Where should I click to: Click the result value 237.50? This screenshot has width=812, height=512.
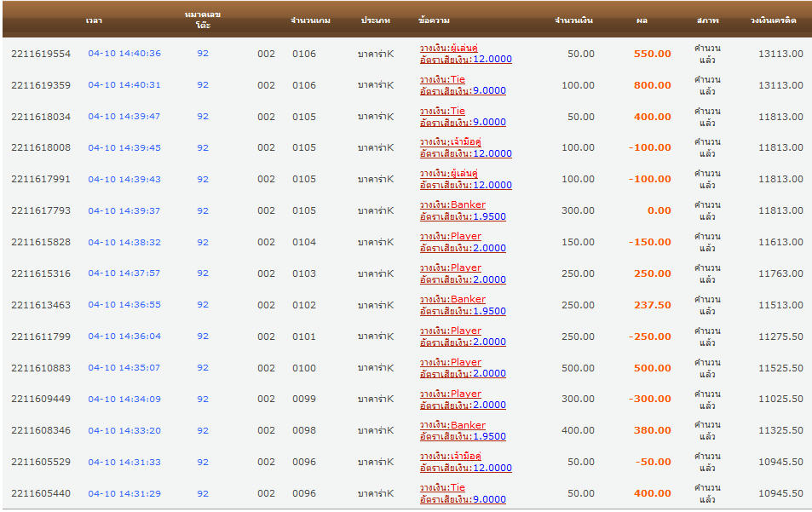(x=652, y=305)
